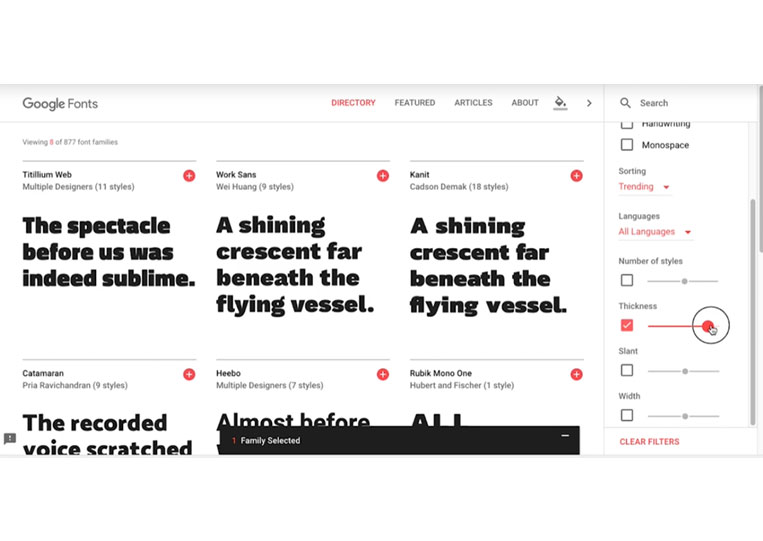Click the Titillium Web sample text
Screen dimensions: 763x541
tap(109, 252)
